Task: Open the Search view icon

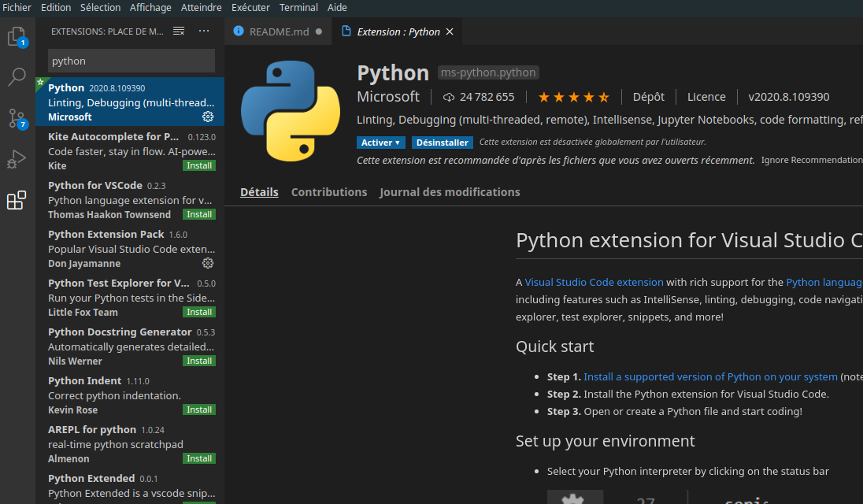Action: point(17,77)
